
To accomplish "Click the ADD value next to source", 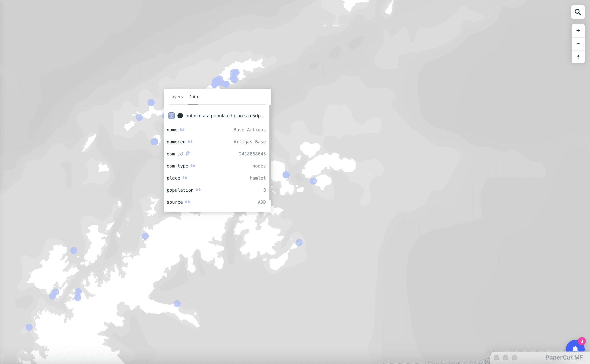I will pos(262,202).
